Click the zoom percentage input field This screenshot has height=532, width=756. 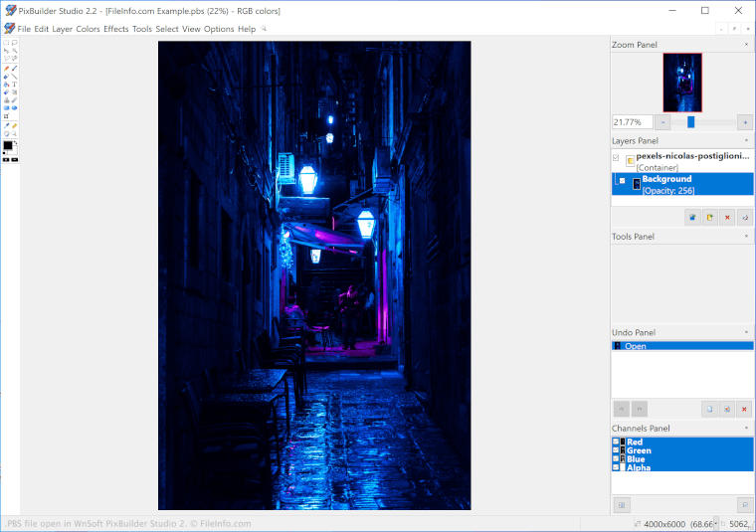632,122
